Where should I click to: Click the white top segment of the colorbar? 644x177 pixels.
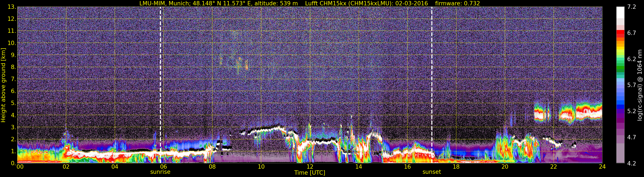click(620, 12)
